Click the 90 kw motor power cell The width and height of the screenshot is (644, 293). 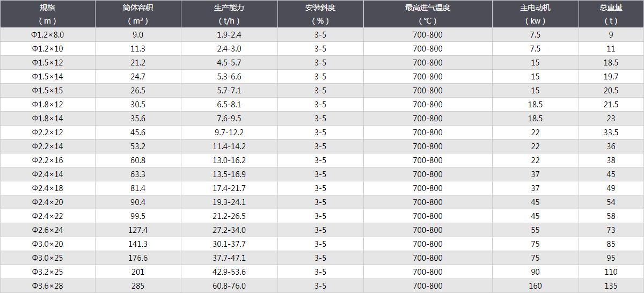click(x=535, y=272)
